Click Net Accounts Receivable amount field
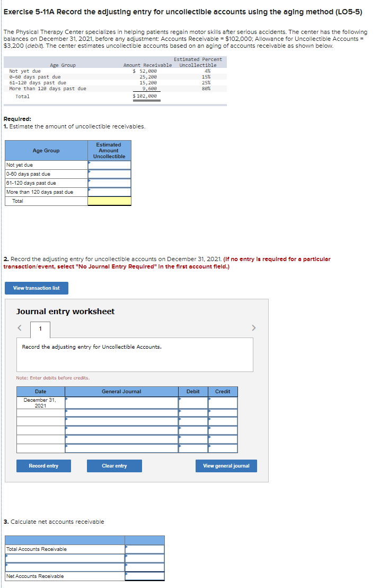The image size is (379, 588). pos(145,576)
